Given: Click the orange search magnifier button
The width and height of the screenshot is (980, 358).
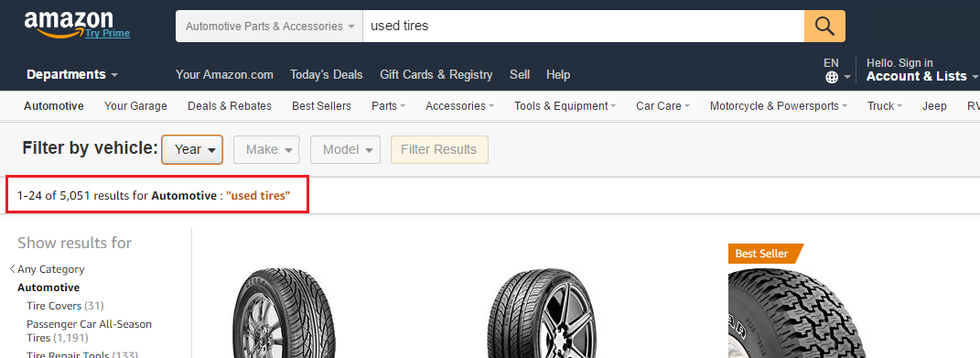Looking at the screenshot, I should (824, 27).
